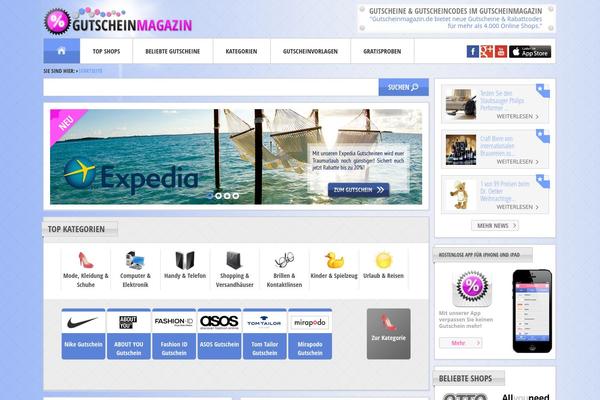This screenshot has height=400, width=600.
Task: Select the first banner slide dot
Action: (x=210, y=196)
